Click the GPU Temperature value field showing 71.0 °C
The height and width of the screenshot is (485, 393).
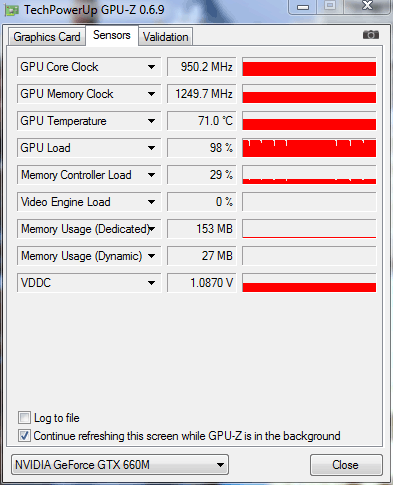point(202,121)
